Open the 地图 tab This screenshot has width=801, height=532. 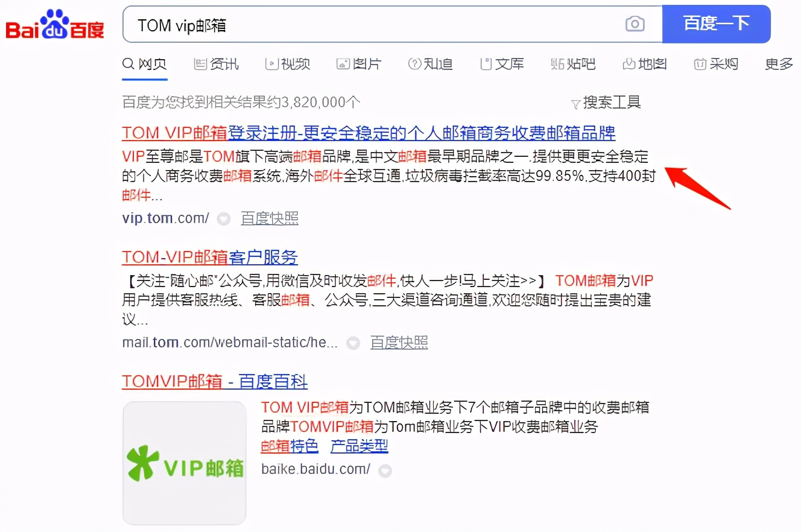click(644, 64)
